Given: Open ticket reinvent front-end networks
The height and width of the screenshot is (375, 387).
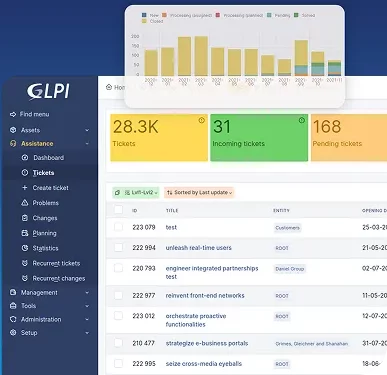Looking at the screenshot, I should [x=205, y=295].
